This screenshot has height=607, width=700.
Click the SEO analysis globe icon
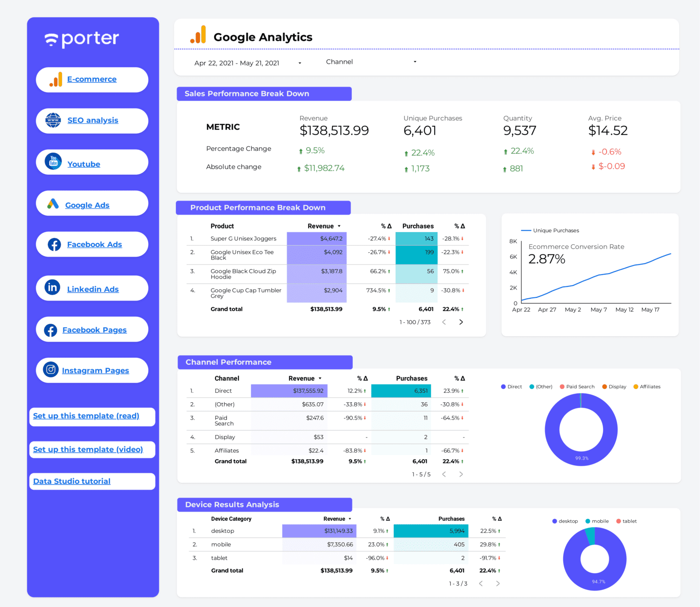coord(53,120)
